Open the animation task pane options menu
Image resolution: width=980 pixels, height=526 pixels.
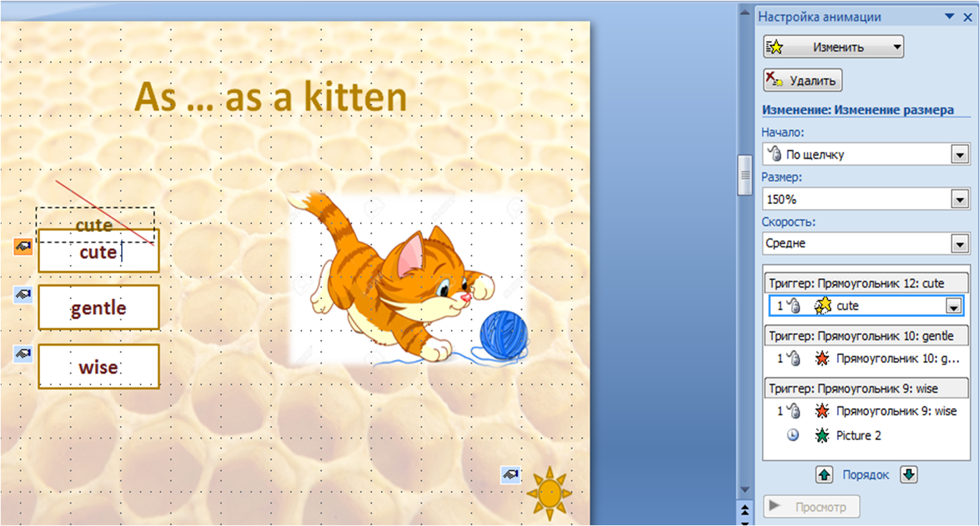click(x=949, y=16)
